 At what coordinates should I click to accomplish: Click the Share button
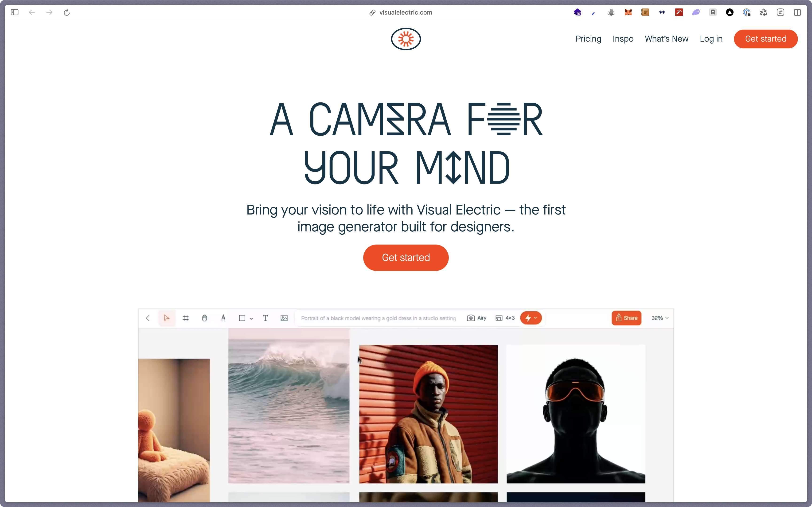[x=626, y=318]
